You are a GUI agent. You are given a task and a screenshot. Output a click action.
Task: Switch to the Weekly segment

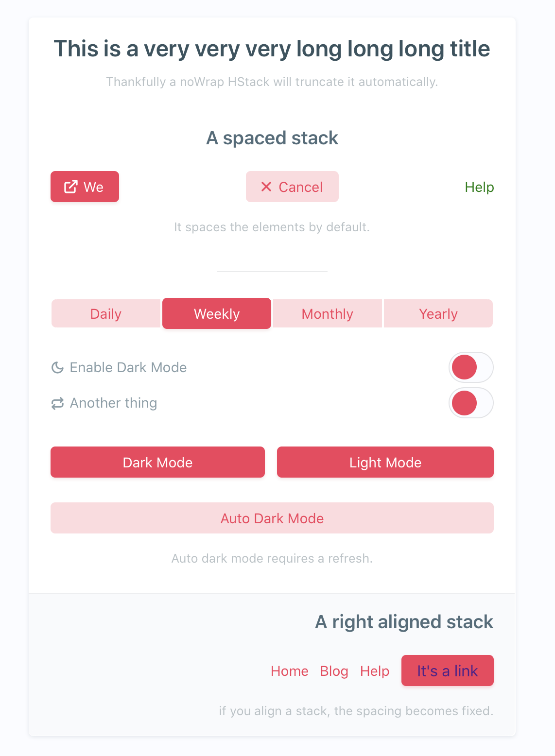tap(217, 314)
